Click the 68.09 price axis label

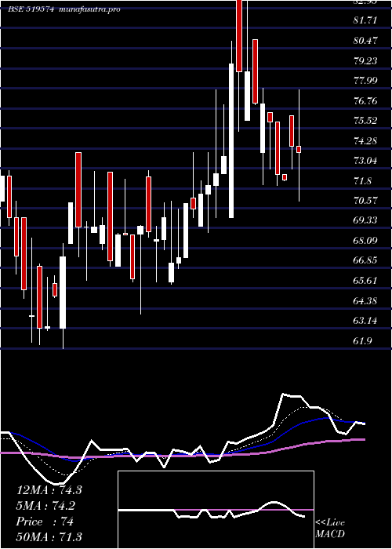click(x=365, y=241)
